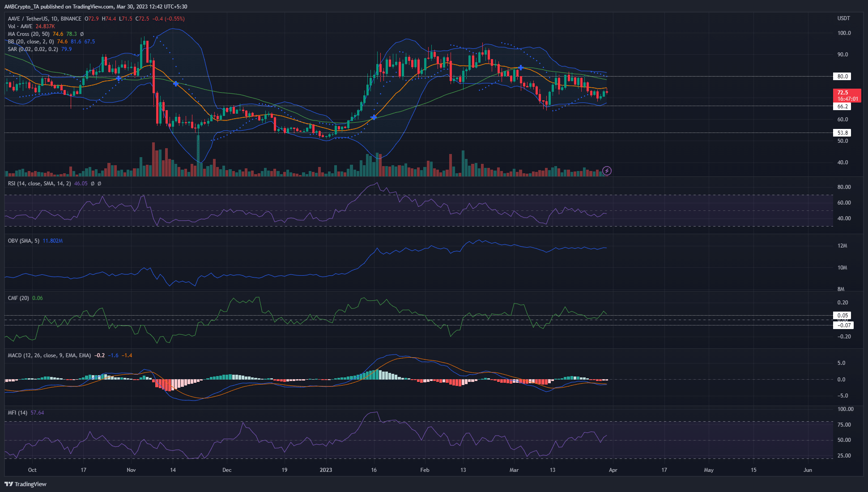Open the AAVE / TetherUS symbol title

coord(27,19)
